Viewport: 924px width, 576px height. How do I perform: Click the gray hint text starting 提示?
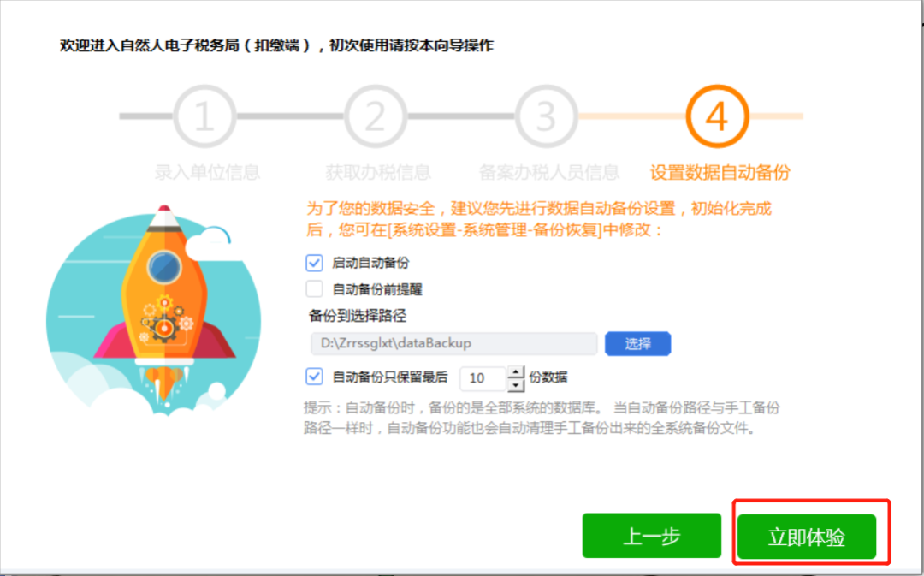coord(542,418)
